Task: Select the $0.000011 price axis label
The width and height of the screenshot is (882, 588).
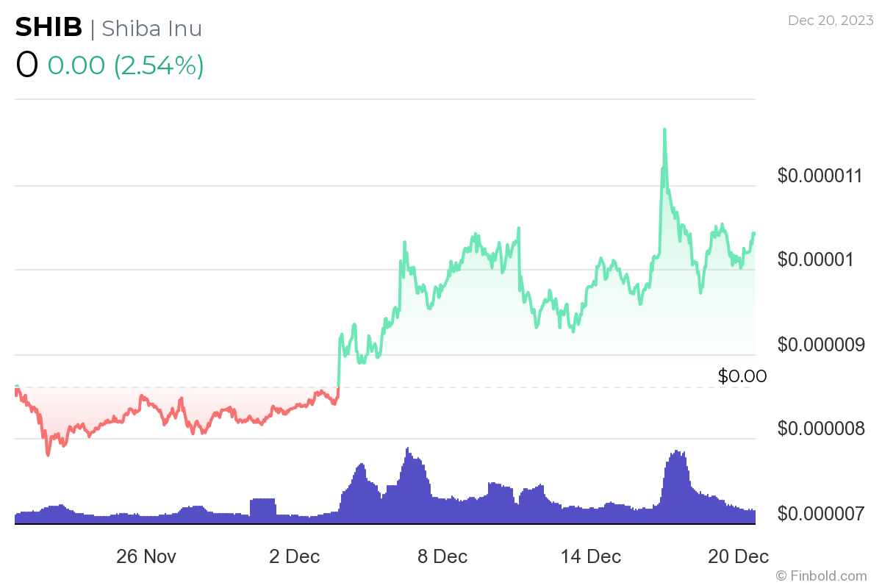Action: 820,176
